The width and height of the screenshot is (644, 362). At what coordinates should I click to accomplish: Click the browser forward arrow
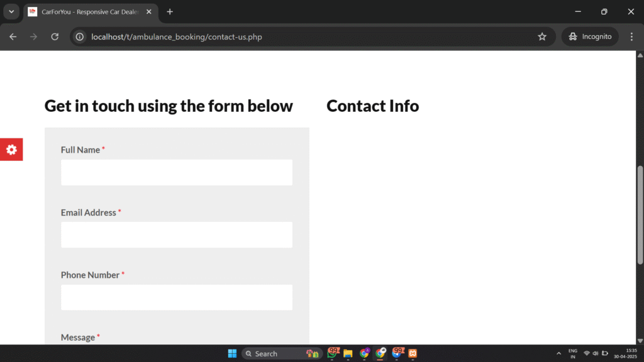34,36
